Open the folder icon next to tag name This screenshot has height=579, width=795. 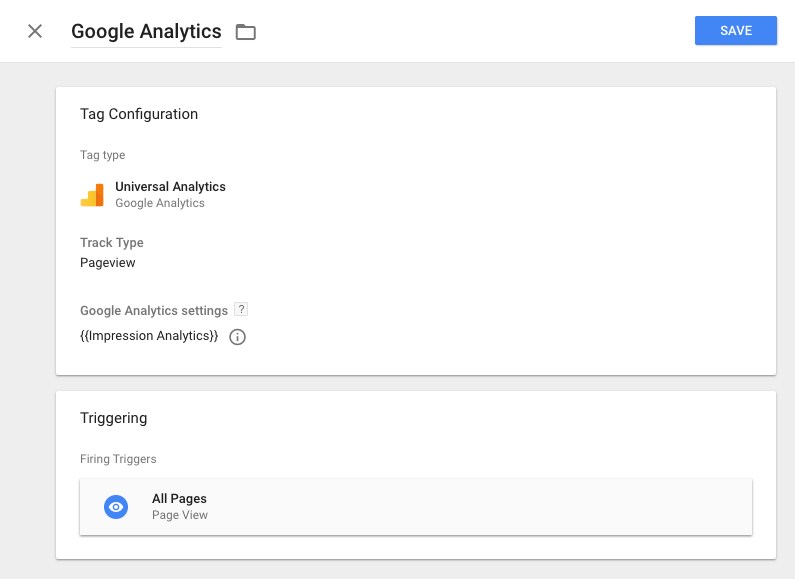point(246,32)
